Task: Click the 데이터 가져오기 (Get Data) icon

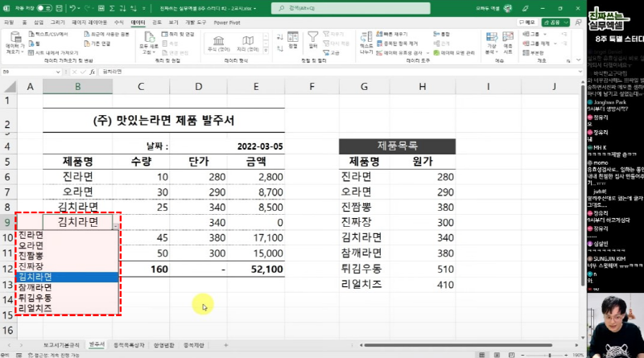Action: (15, 43)
